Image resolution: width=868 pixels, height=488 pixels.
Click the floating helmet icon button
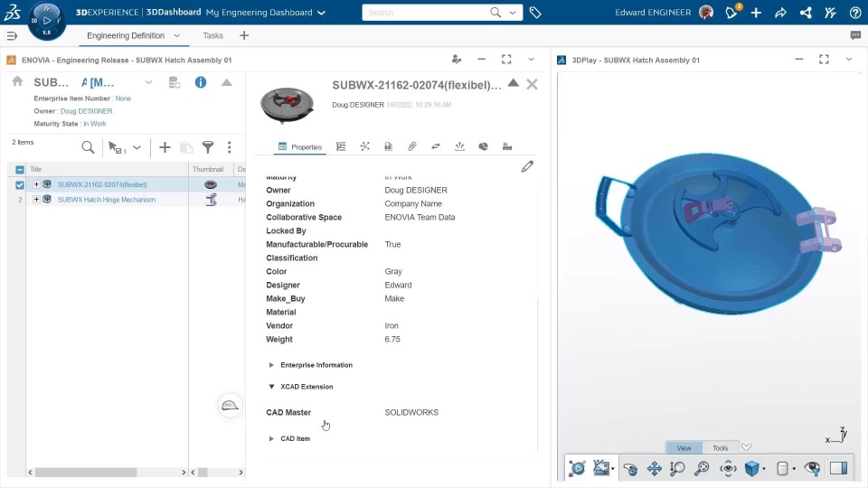[x=230, y=406]
